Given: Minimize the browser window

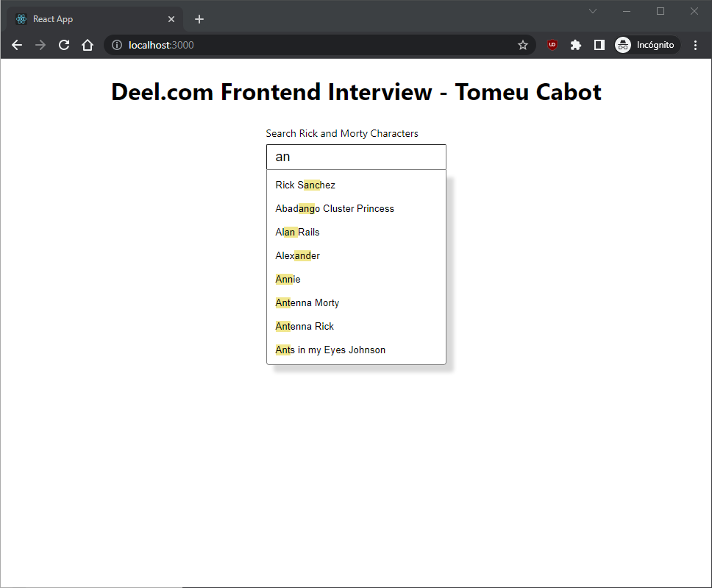Looking at the screenshot, I should [x=627, y=11].
